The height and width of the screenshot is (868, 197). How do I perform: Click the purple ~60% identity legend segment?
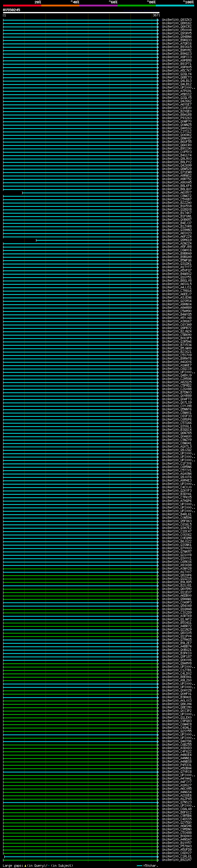click(x=98, y=6)
